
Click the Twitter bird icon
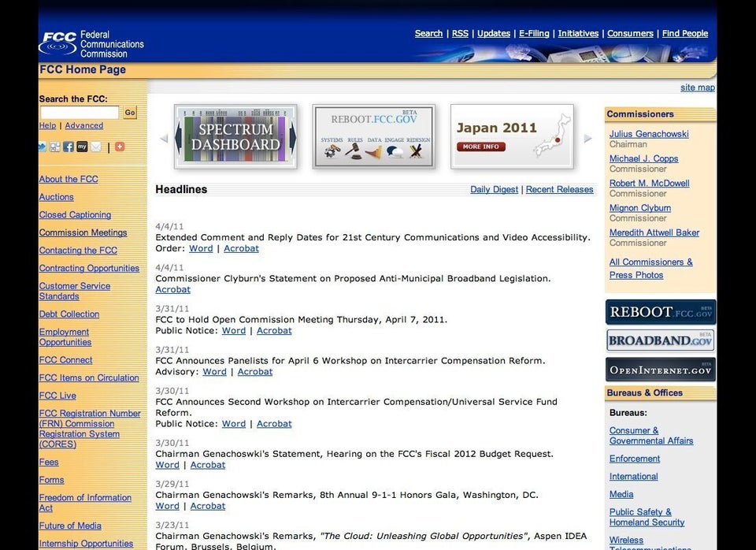[43, 147]
